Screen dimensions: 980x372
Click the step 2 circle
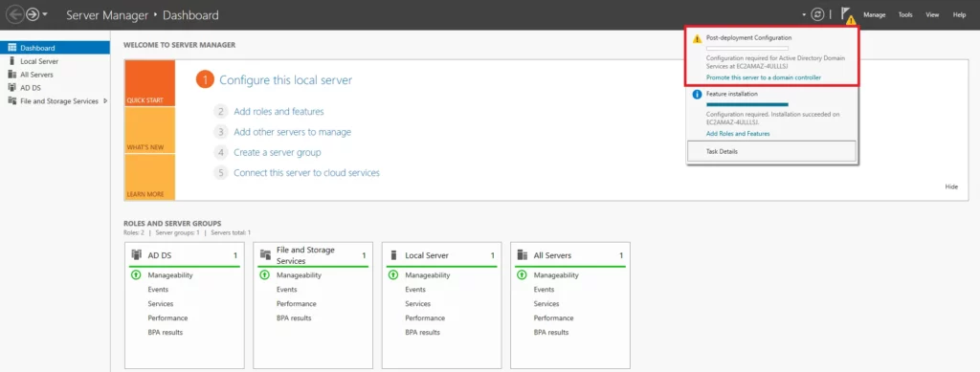tap(221, 112)
